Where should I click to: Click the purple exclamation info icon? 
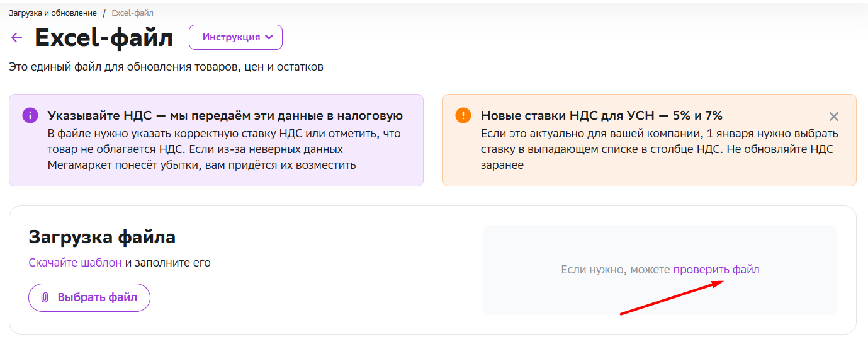[30, 115]
